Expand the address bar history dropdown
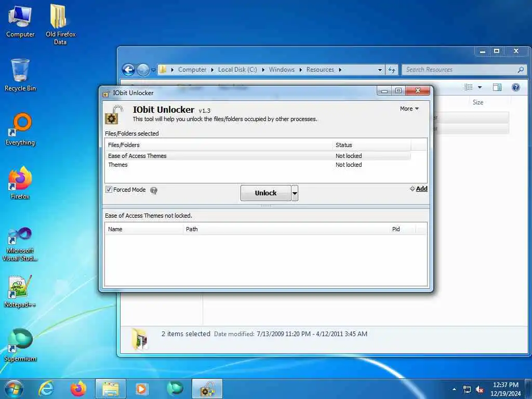 point(380,70)
